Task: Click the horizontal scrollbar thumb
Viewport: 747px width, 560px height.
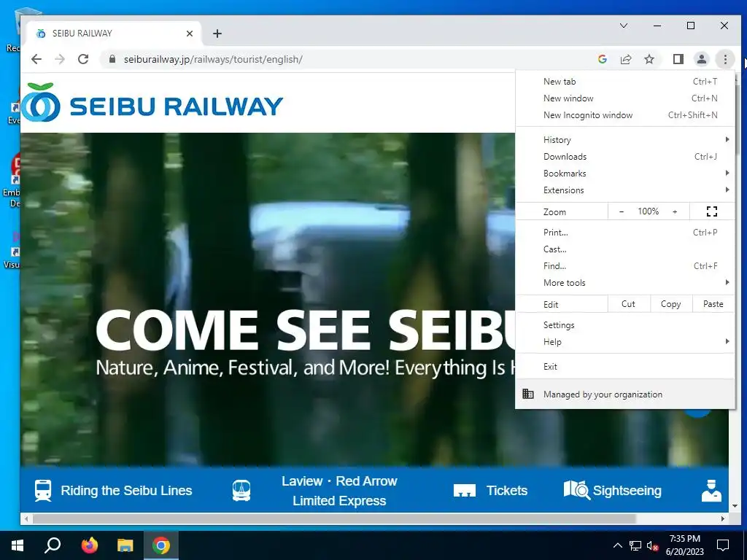Action: (x=334, y=518)
